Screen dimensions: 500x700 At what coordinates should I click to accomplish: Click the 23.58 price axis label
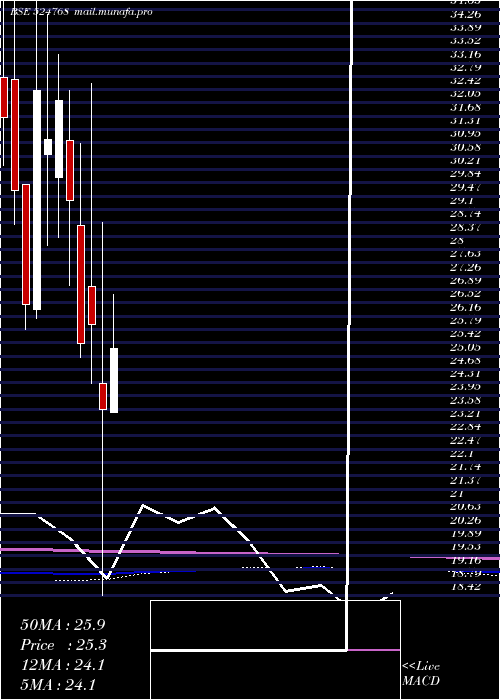pos(466,400)
